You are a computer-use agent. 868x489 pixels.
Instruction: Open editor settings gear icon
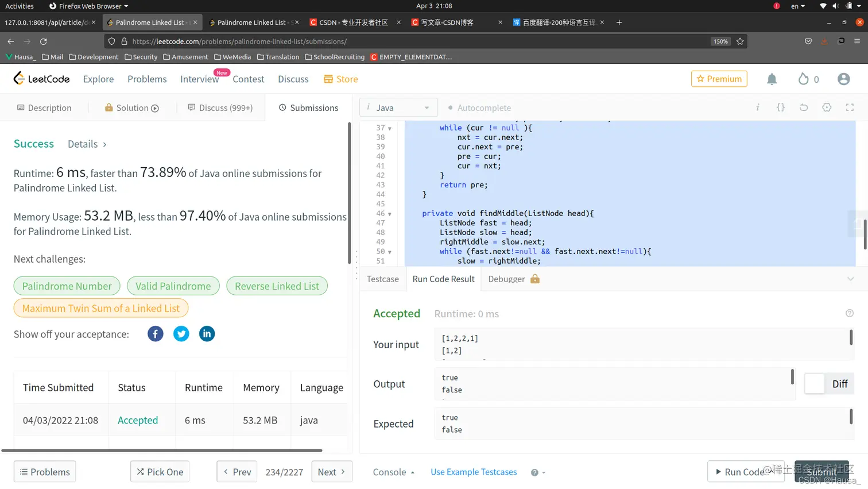coord(827,107)
